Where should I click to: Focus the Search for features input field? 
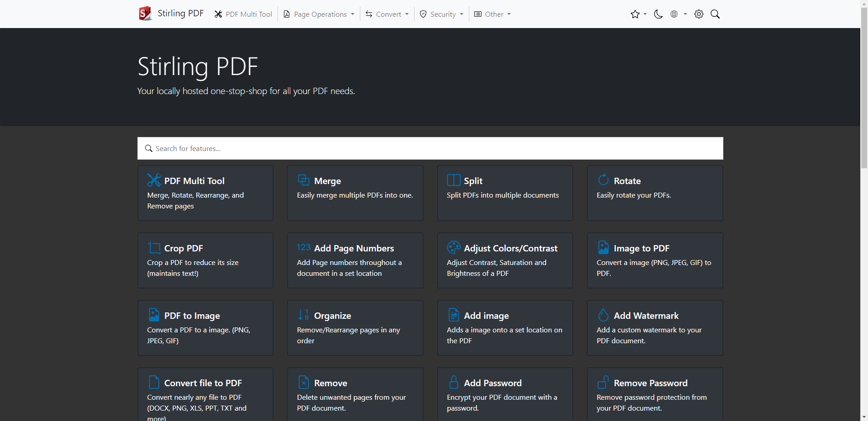(430, 148)
